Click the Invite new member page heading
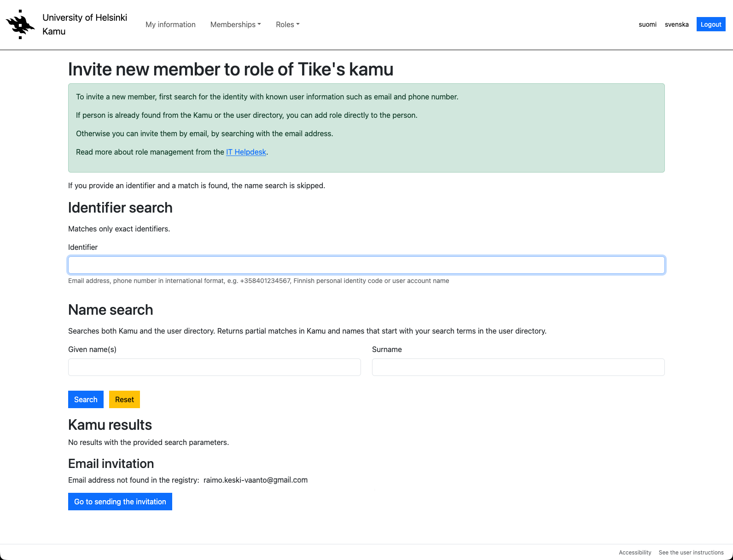 point(230,69)
